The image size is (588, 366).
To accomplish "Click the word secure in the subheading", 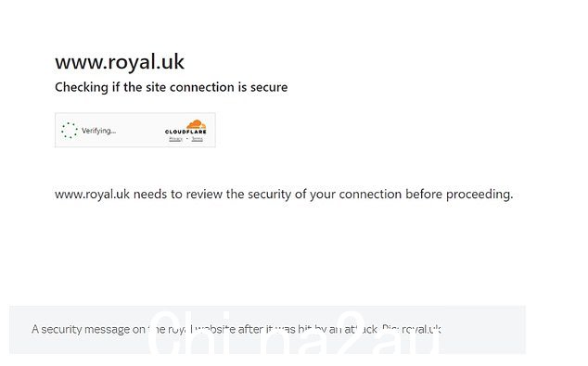I will 269,87.
